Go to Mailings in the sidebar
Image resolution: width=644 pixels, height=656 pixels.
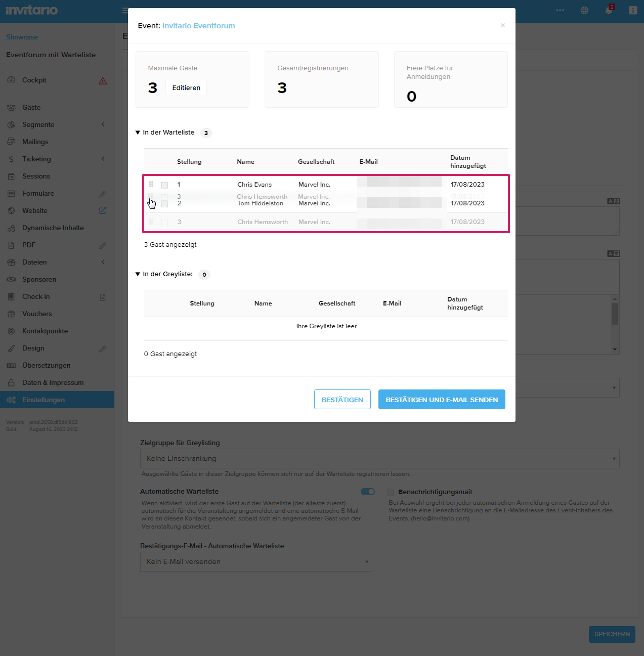coord(35,142)
